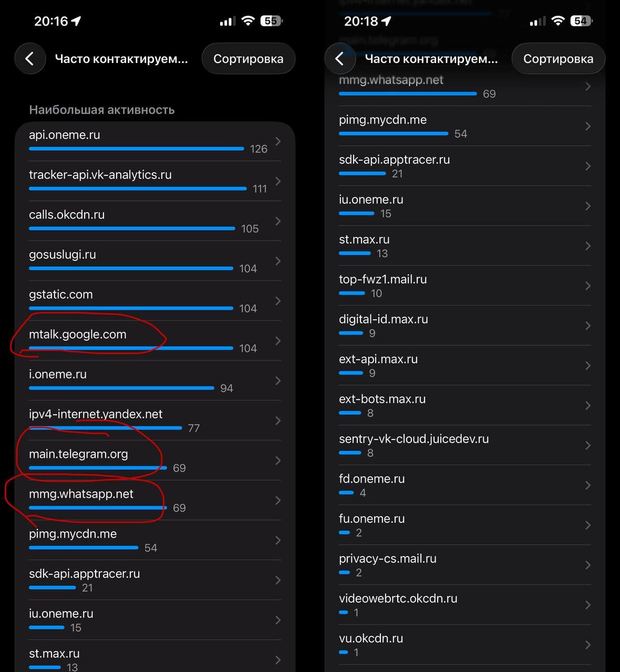Tap the battery indicator showing 55
The width and height of the screenshot is (620, 672).
[x=271, y=21]
